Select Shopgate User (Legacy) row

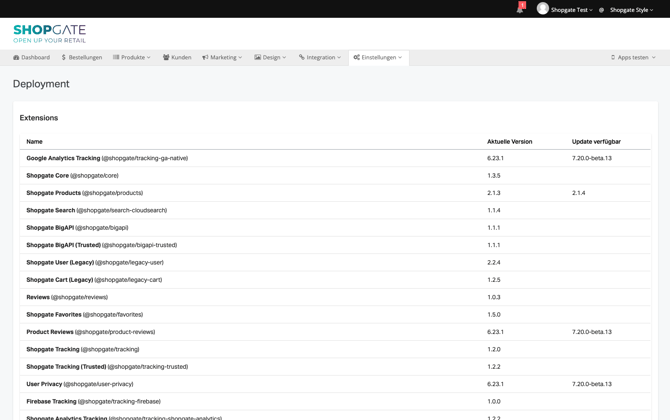pos(335,262)
